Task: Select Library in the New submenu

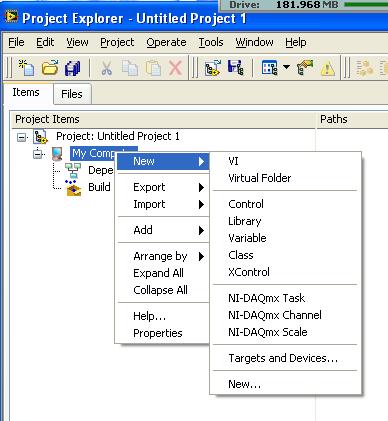Action: tap(286, 221)
